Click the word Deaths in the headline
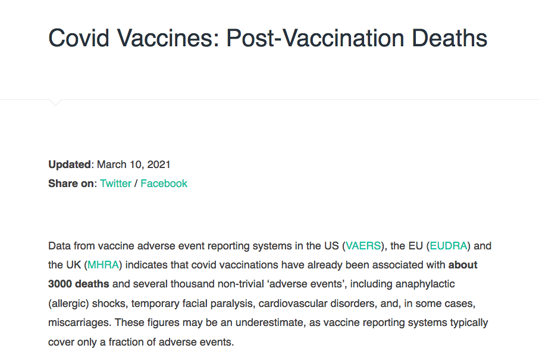Screen dimensions: 539x364 (x=450, y=37)
